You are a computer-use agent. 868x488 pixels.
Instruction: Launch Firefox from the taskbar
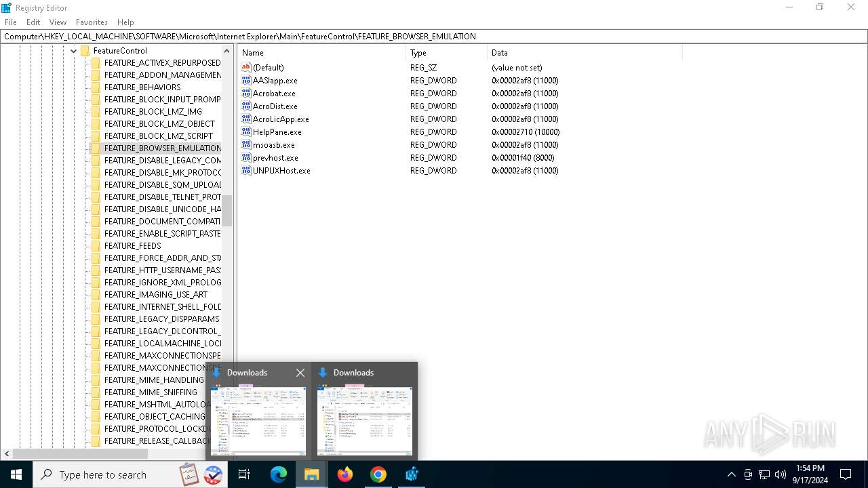(345, 474)
